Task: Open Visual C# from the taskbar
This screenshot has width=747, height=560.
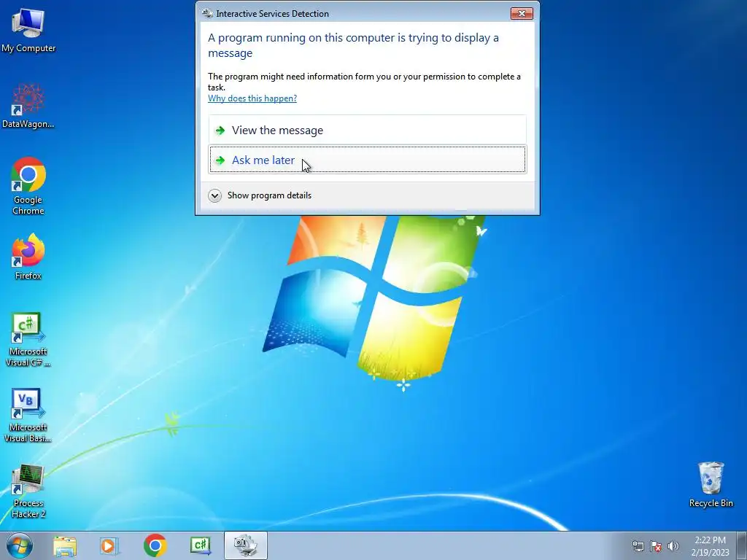Action: coord(200,545)
